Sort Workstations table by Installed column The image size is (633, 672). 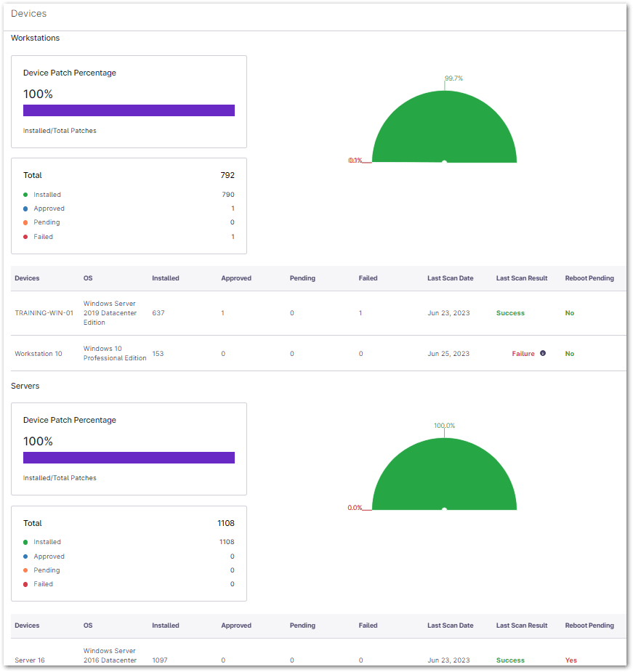[x=165, y=278]
